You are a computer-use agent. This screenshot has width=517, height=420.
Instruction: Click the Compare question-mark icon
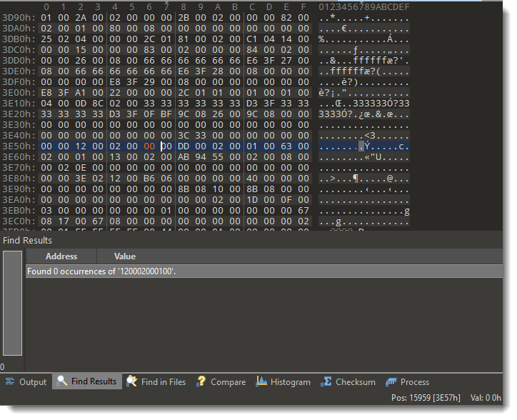click(201, 381)
